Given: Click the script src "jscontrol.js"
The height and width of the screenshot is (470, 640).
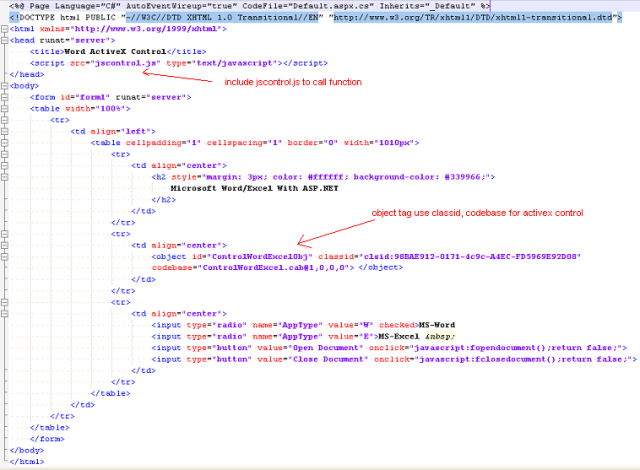Looking at the screenshot, I should click(125, 63).
